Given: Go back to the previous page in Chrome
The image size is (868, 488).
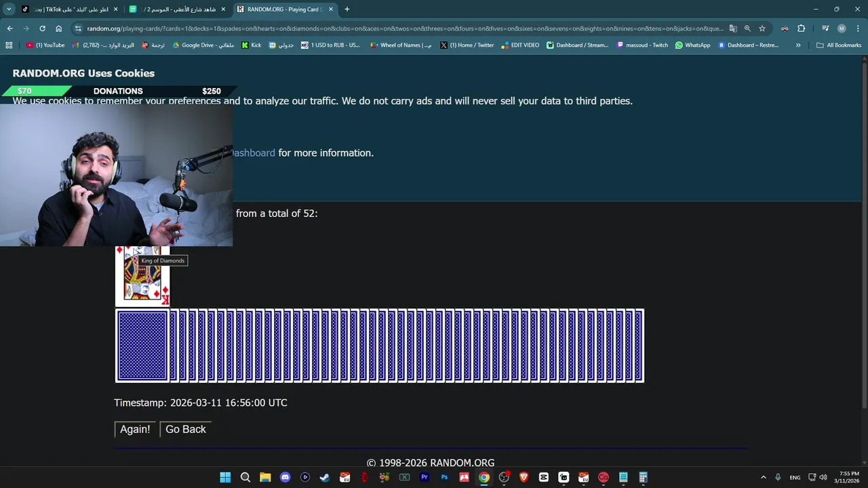Looking at the screenshot, I should pyautogui.click(x=9, y=28).
